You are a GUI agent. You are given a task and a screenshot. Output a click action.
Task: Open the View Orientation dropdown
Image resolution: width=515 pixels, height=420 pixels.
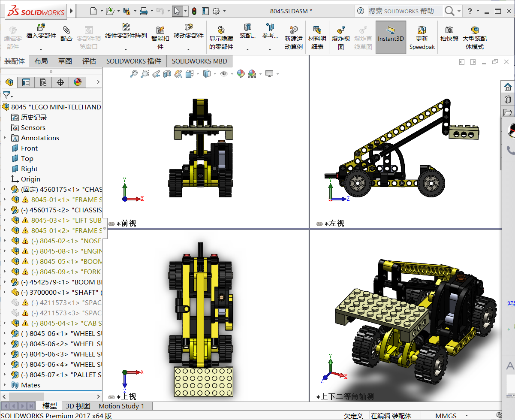click(198, 74)
